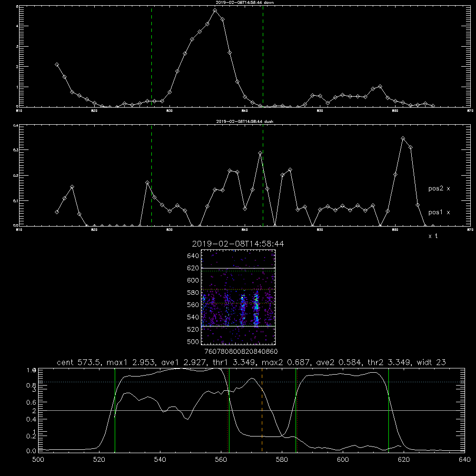Click the white horizontal line at value 2

(x=251, y=410)
